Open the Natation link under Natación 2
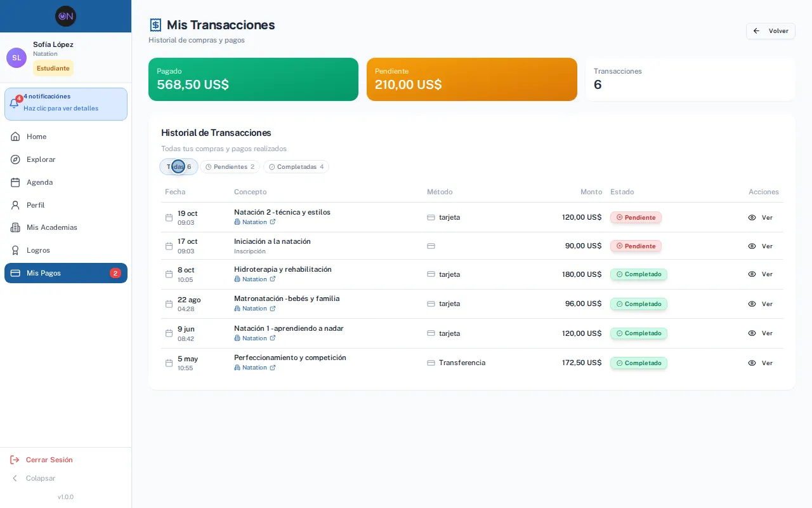Image resolution: width=812 pixels, height=508 pixels. (254, 222)
